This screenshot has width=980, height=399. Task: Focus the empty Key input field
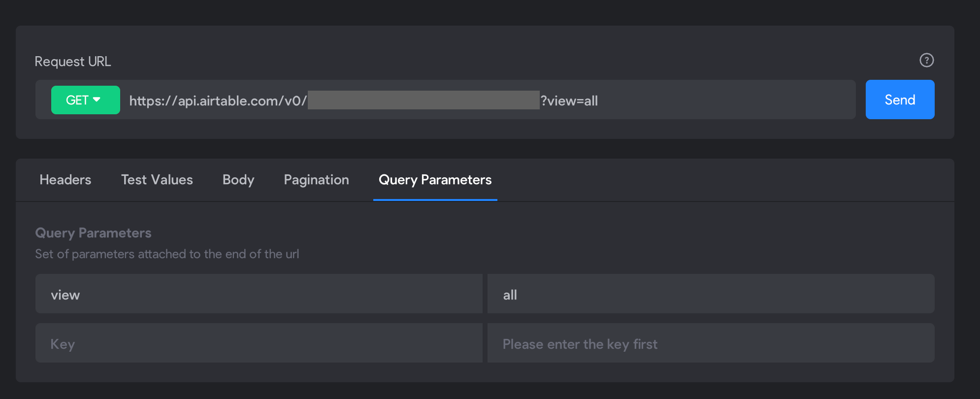259,343
